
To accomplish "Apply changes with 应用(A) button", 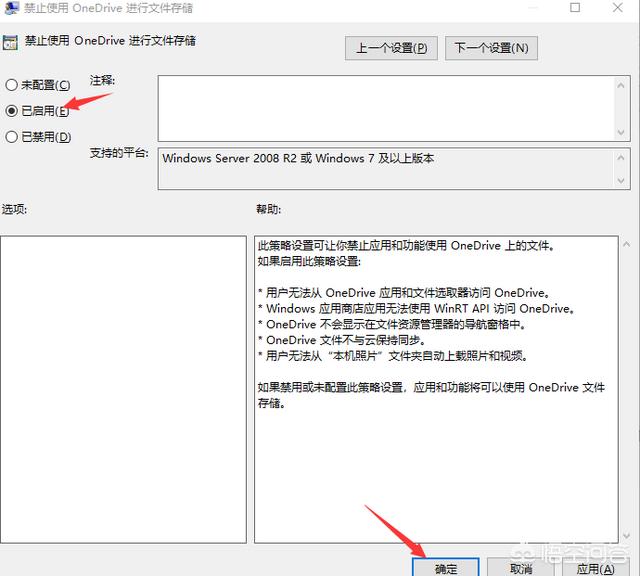I will pyautogui.click(x=596, y=568).
